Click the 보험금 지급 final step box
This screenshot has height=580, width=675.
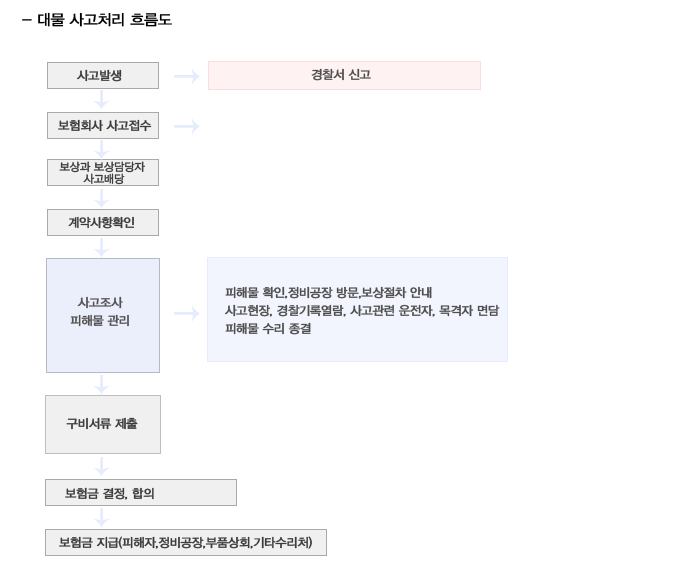(186, 543)
